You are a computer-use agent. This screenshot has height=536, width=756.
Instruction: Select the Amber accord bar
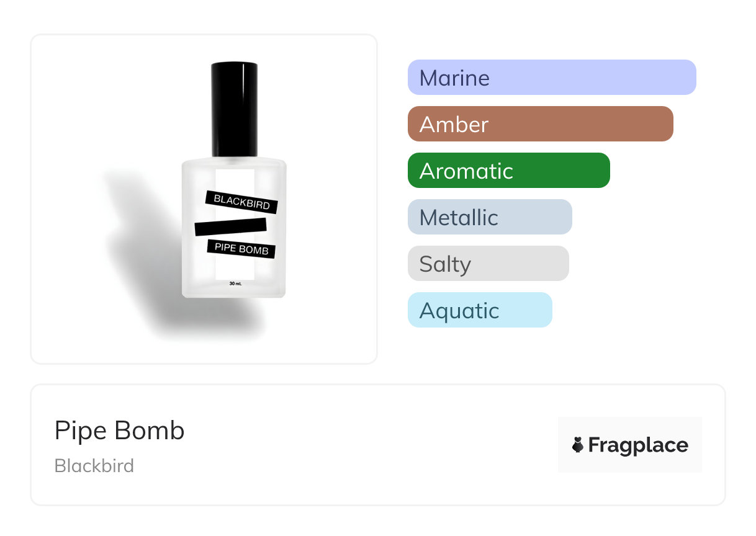(x=540, y=124)
